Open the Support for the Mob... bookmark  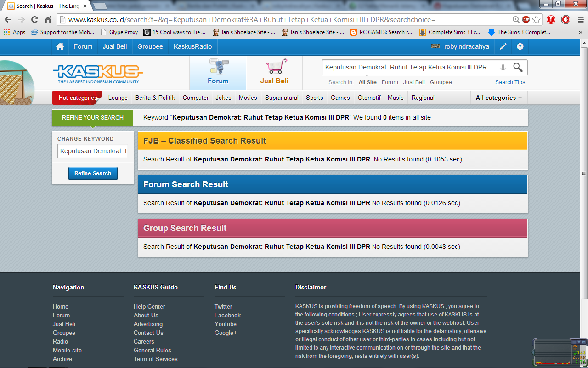[x=62, y=32]
